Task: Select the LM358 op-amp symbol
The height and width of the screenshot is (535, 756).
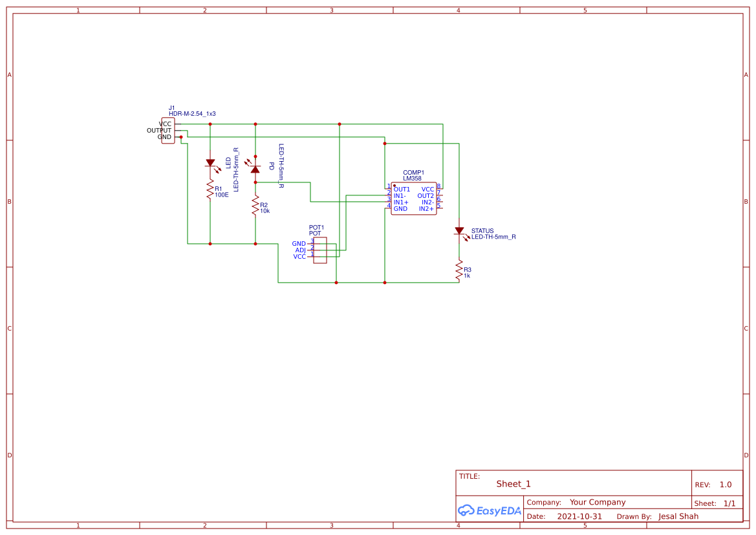Action: coord(414,197)
